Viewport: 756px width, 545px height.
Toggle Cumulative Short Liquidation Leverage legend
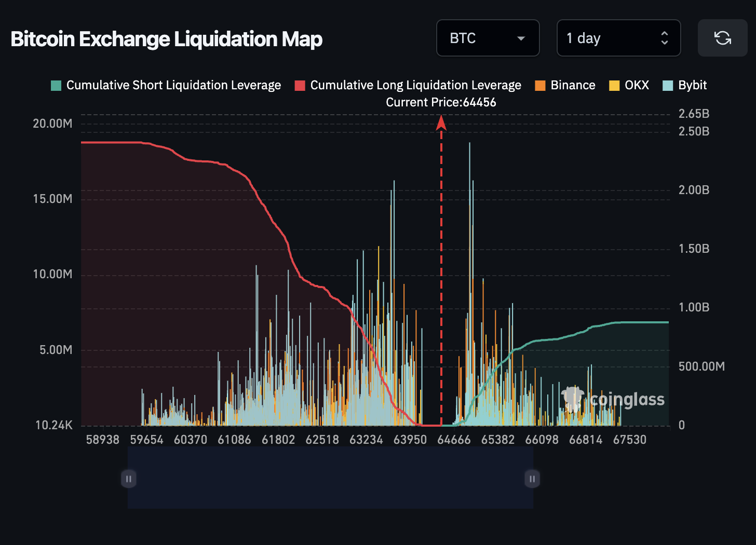point(166,85)
